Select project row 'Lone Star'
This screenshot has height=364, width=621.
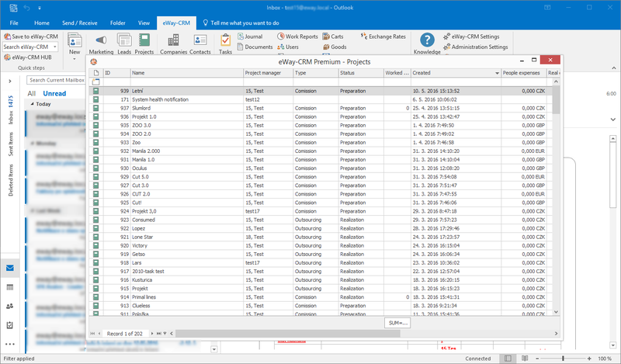click(x=321, y=237)
